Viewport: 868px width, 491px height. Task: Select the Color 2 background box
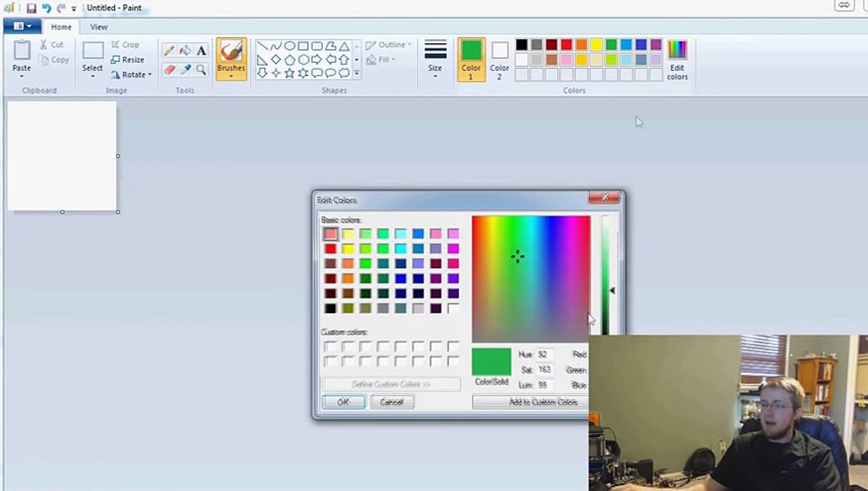(x=500, y=59)
